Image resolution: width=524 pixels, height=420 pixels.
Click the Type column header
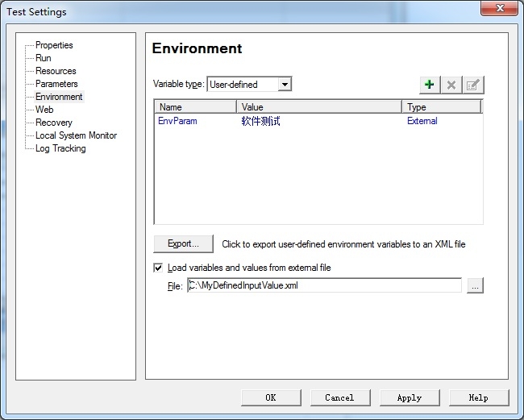442,107
